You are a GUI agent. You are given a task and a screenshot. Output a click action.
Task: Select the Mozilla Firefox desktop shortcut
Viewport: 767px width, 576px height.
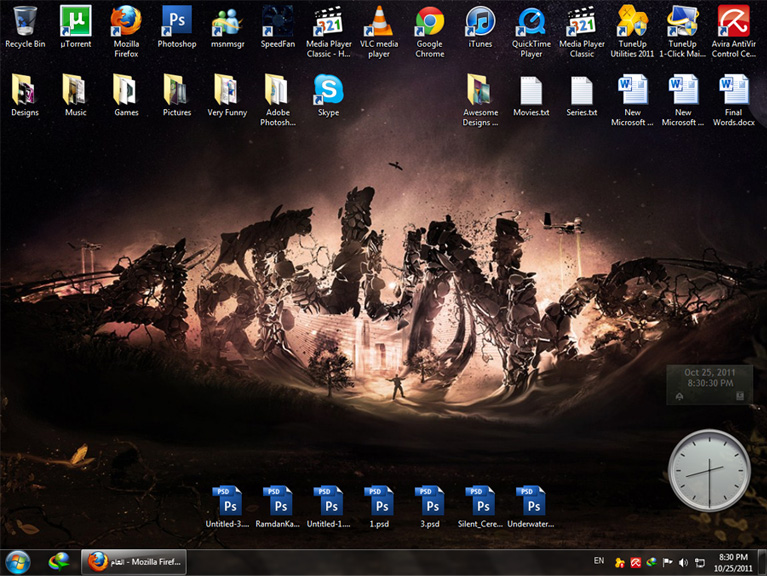tap(126, 32)
